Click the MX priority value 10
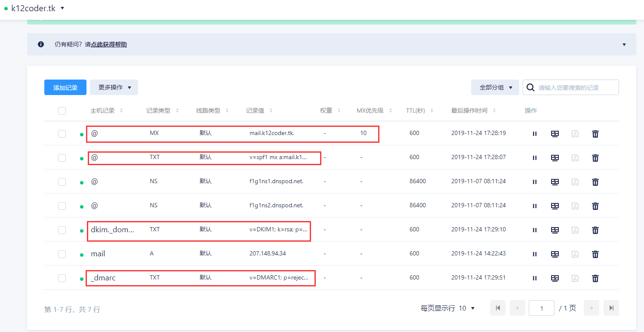The image size is (644, 332). 364,133
